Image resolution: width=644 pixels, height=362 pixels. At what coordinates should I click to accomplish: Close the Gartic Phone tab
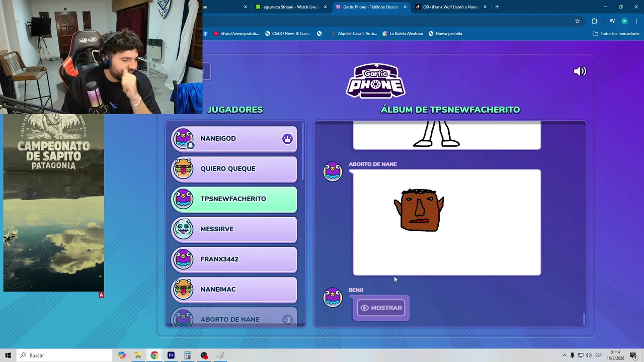click(x=405, y=7)
